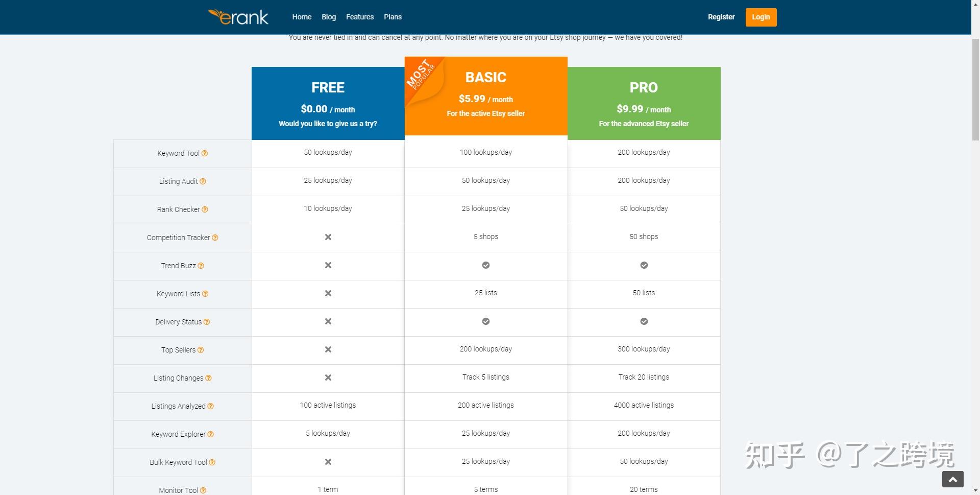Click the "Track 20 listings" cell
Screen dimensions: 980x495
coord(644,378)
